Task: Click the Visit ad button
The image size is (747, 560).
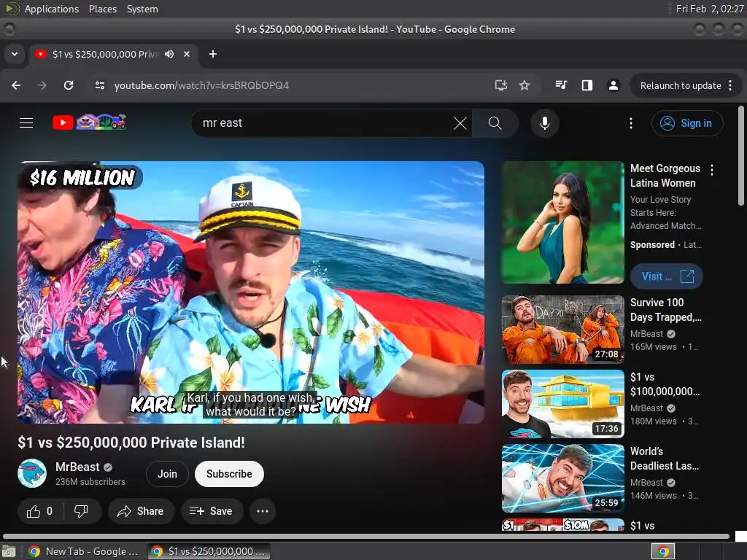Action: click(x=667, y=276)
